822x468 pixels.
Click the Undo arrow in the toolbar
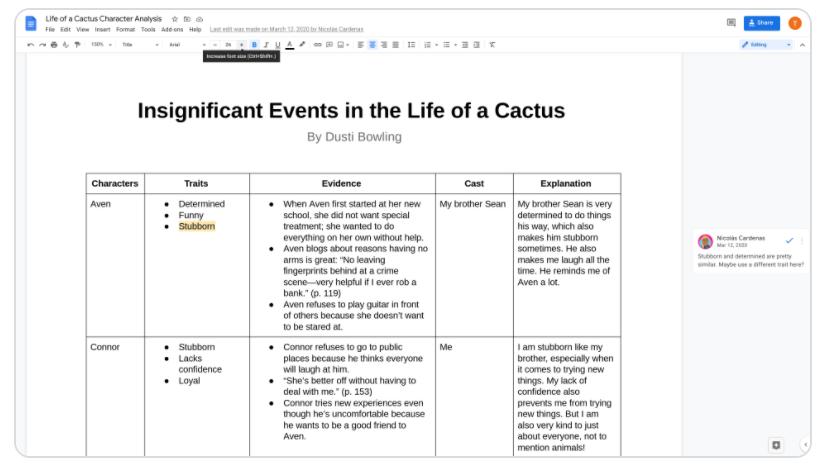pyautogui.click(x=31, y=44)
